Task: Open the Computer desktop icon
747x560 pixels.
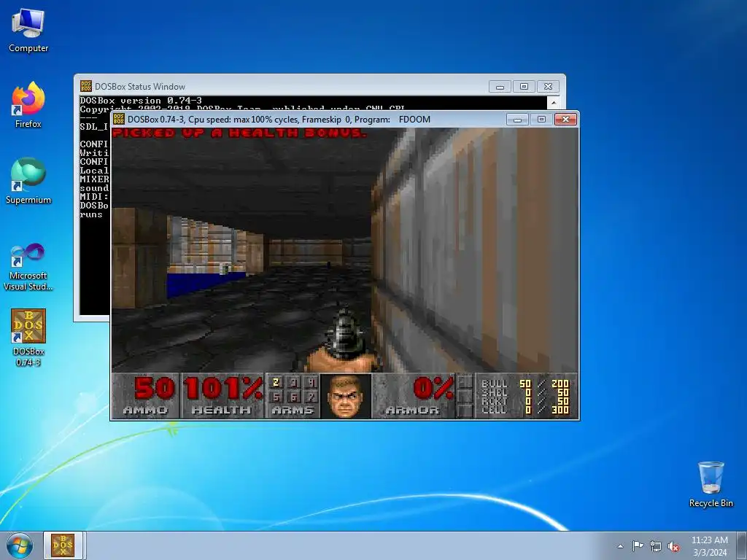Action: click(x=28, y=31)
